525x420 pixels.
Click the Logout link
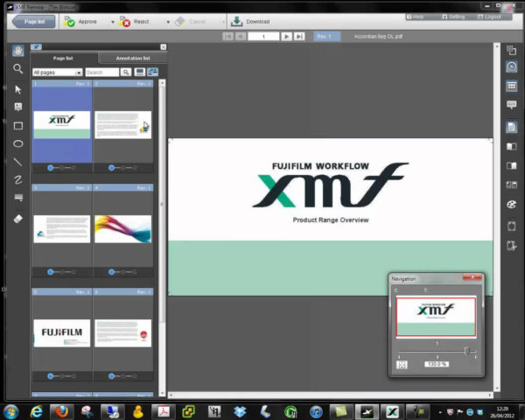click(x=489, y=17)
